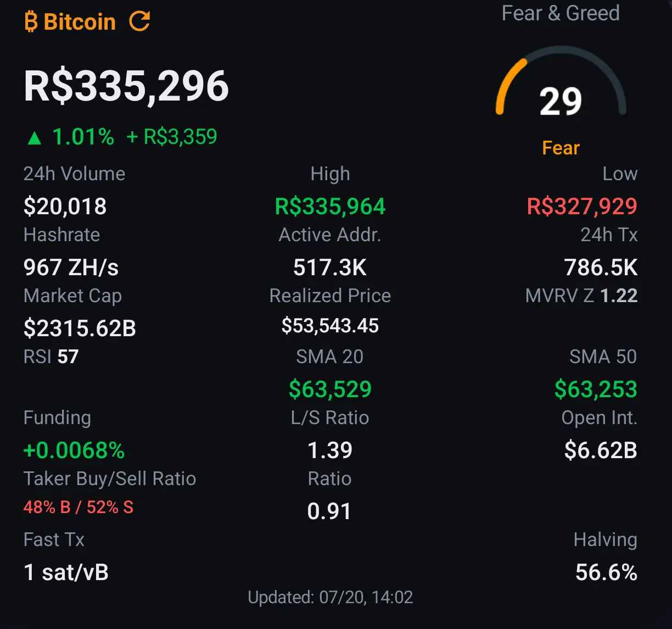Click the Bitcoin title text
672x629 pixels.
tap(80, 23)
